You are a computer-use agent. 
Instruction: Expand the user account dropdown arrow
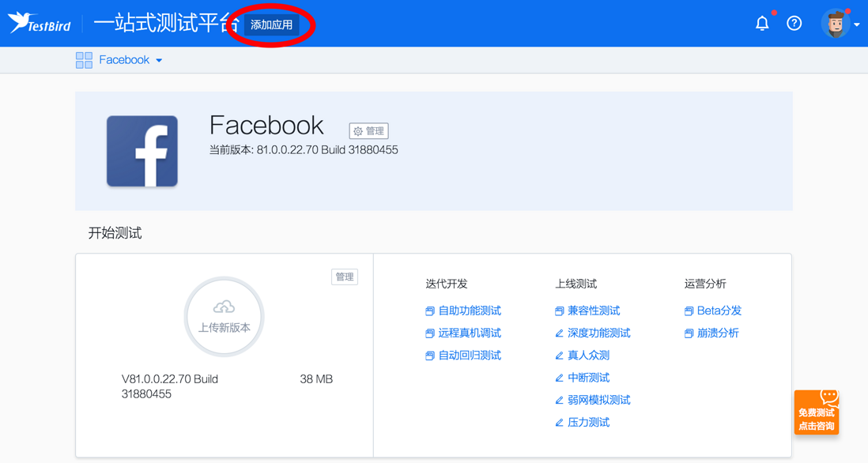856,25
